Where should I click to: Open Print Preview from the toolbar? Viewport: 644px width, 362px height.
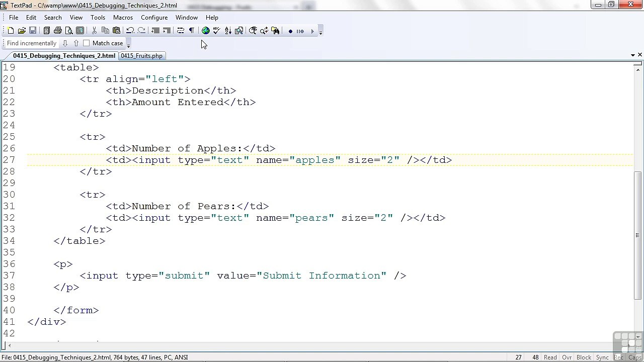coord(68,31)
